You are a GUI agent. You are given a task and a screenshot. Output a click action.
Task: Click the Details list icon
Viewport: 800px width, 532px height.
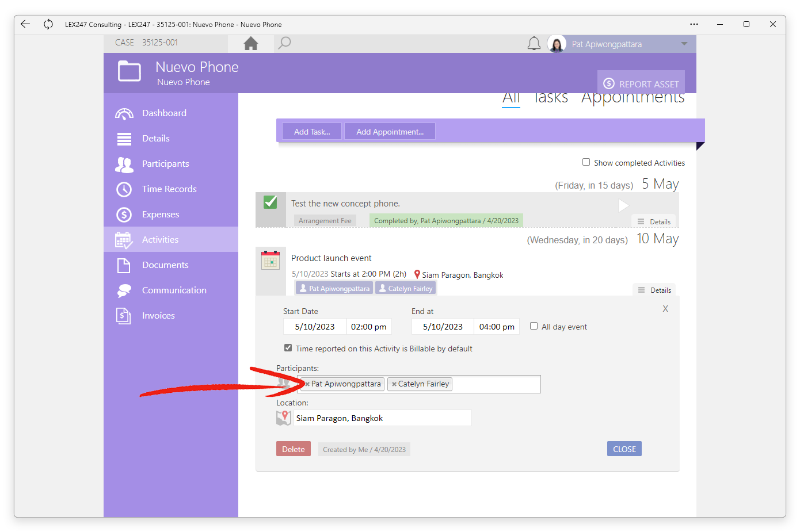tap(124, 139)
